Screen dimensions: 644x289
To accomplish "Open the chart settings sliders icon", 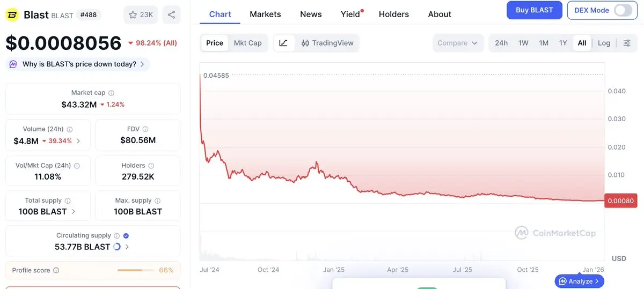I will 627,43.
